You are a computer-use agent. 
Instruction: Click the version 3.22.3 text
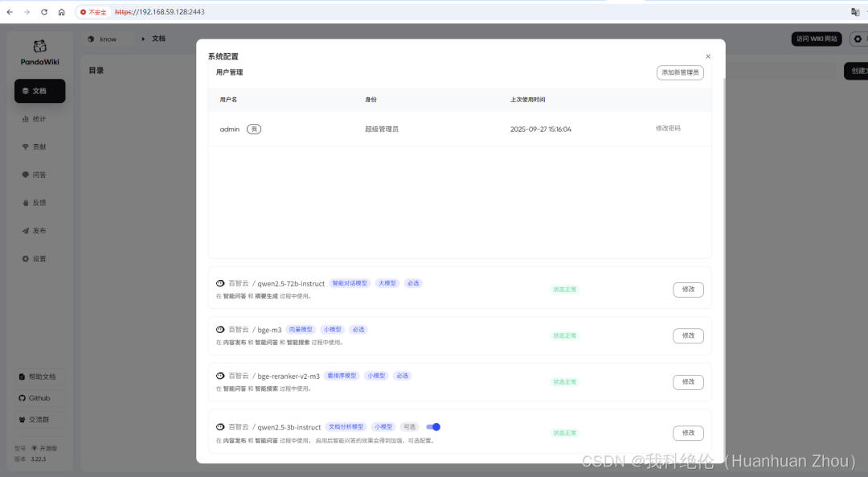tap(39, 458)
